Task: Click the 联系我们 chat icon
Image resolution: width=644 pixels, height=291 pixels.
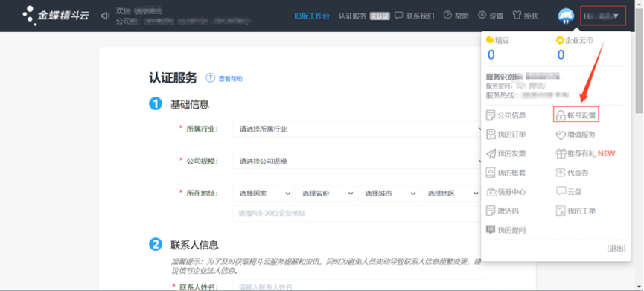Action: tap(398, 16)
